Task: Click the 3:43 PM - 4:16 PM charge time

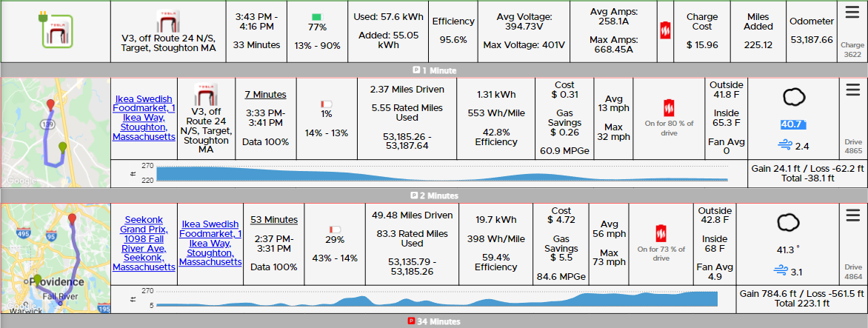Action: click(x=256, y=21)
